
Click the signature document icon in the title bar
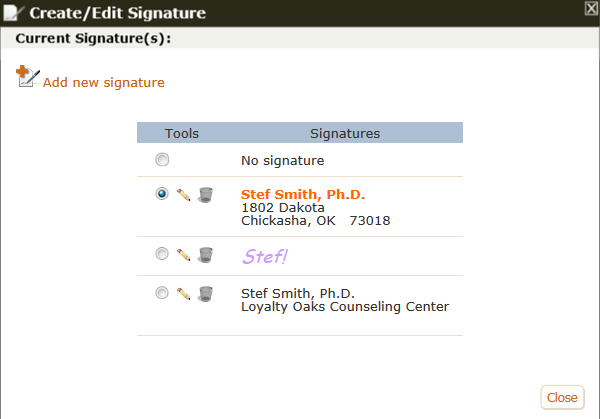pyautogui.click(x=13, y=13)
